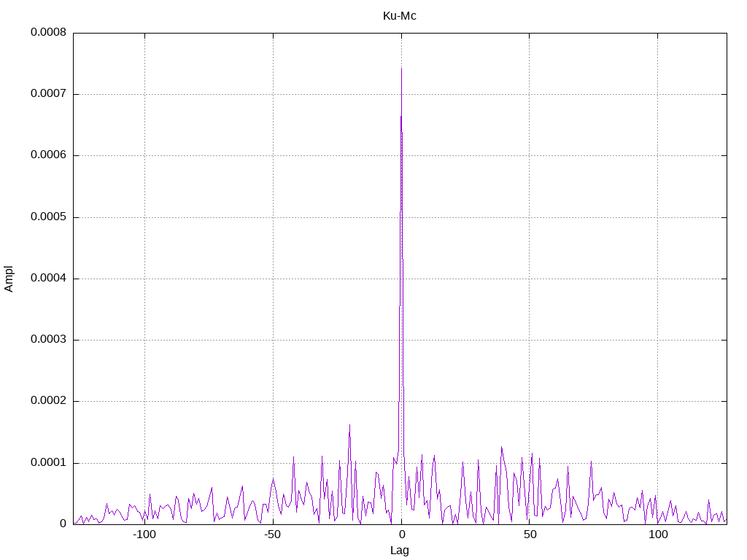Click the X axis label Lag
The width and height of the screenshot is (747, 560).
point(399,551)
